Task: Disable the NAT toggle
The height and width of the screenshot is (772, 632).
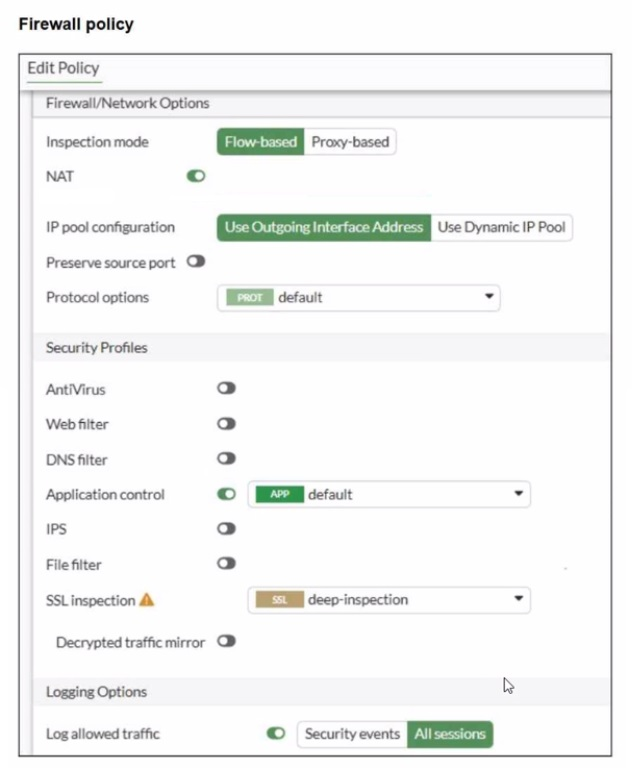Action: [196, 176]
